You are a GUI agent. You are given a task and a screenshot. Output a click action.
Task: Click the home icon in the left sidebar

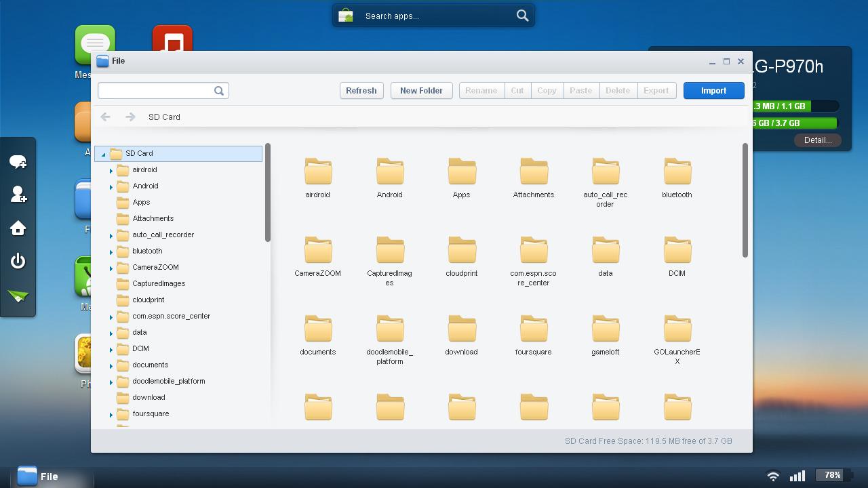[18, 228]
